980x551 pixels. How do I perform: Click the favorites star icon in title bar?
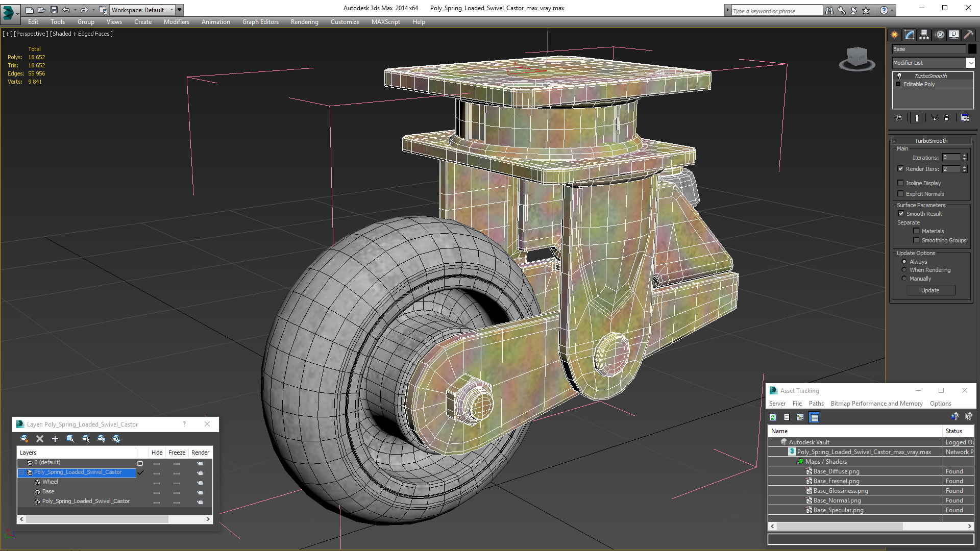coord(866,10)
